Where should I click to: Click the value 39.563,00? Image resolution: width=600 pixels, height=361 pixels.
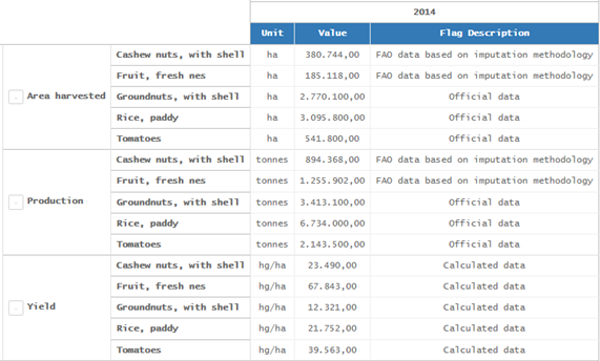(332, 350)
